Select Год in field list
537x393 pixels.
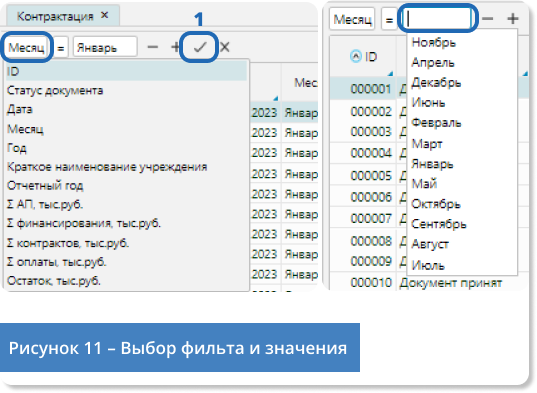126,148
